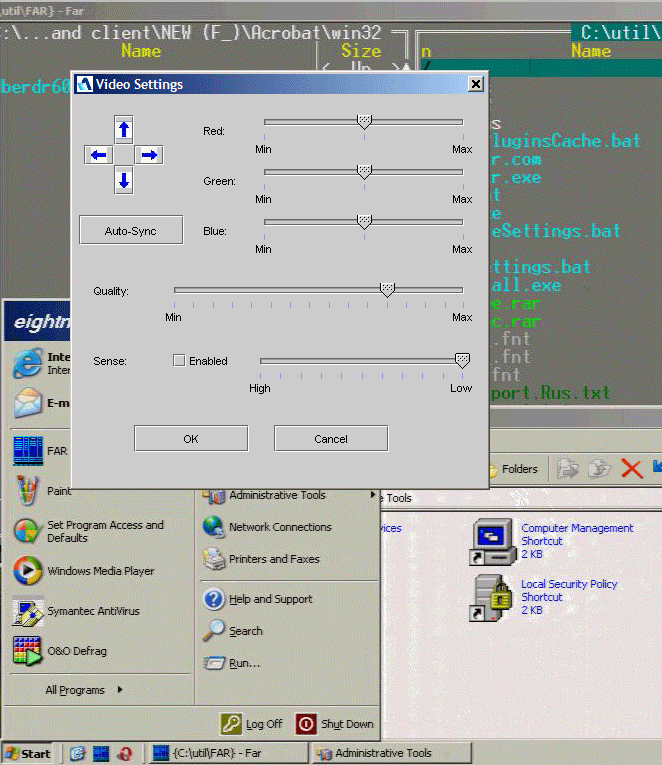Open the E-mail Start menu entry
This screenshot has width=662, height=765.
[41, 403]
